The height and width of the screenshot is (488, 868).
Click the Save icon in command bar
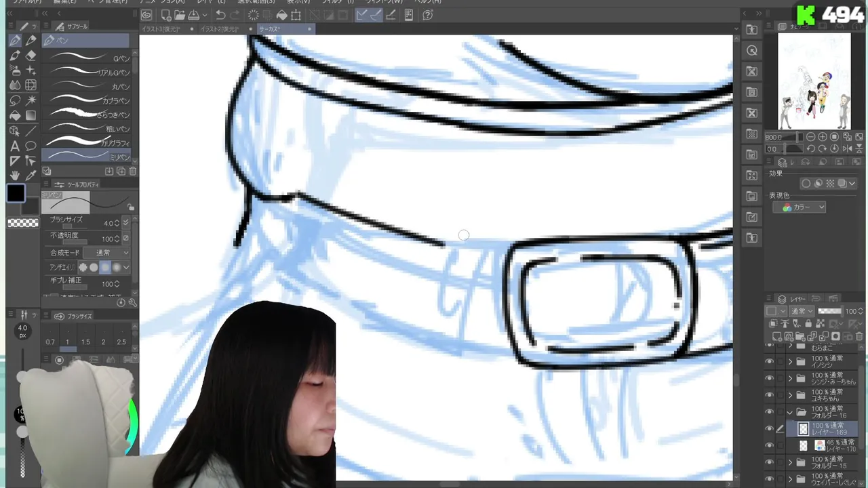point(194,15)
